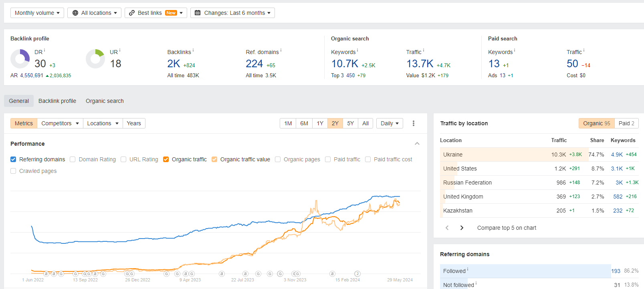Screen dimensions: 644x289
Task: Click the UR donut chart
Action: click(95, 59)
